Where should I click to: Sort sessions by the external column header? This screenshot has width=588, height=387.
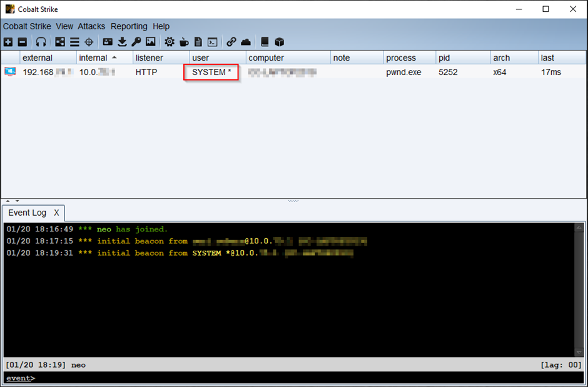[x=48, y=58]
